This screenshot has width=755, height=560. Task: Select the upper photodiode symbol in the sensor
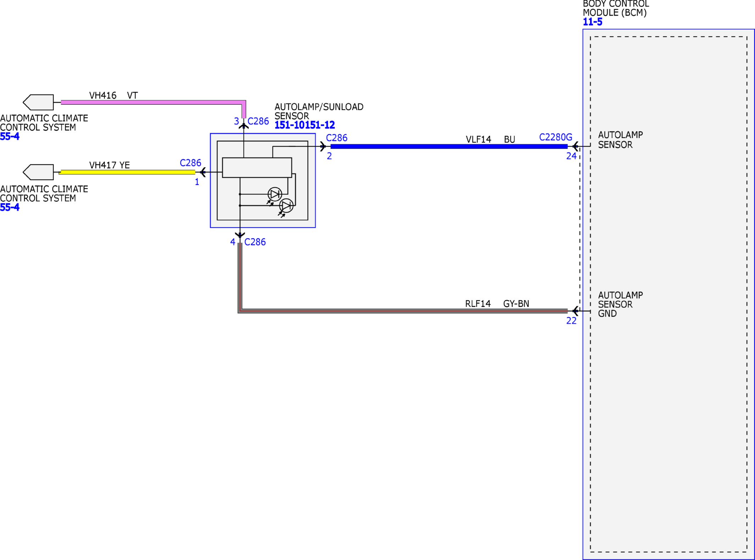275,194
